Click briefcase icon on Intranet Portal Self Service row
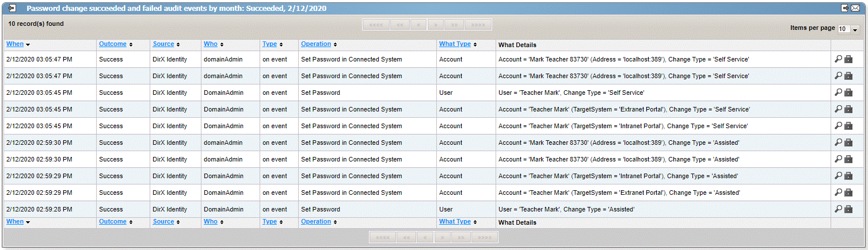Screen dimensions: 868x250 pos(848,126)
